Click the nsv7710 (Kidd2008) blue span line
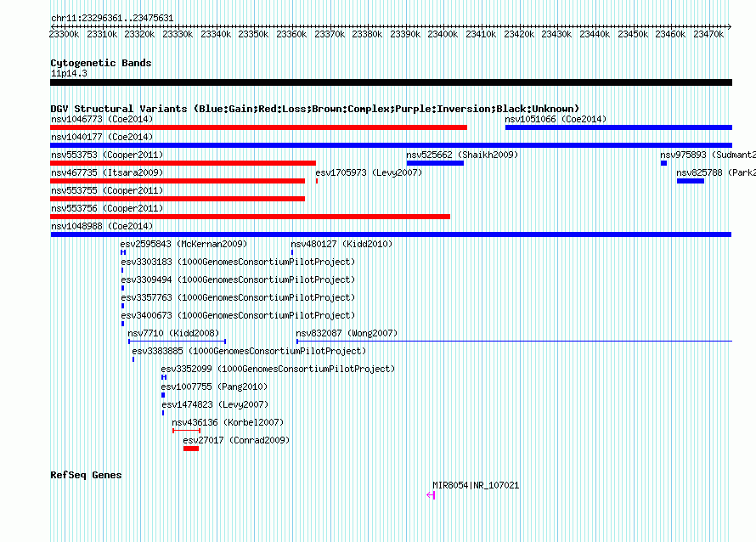Viewport: 756px width, 542px height. pyautogui.click(x=177, y=342)
